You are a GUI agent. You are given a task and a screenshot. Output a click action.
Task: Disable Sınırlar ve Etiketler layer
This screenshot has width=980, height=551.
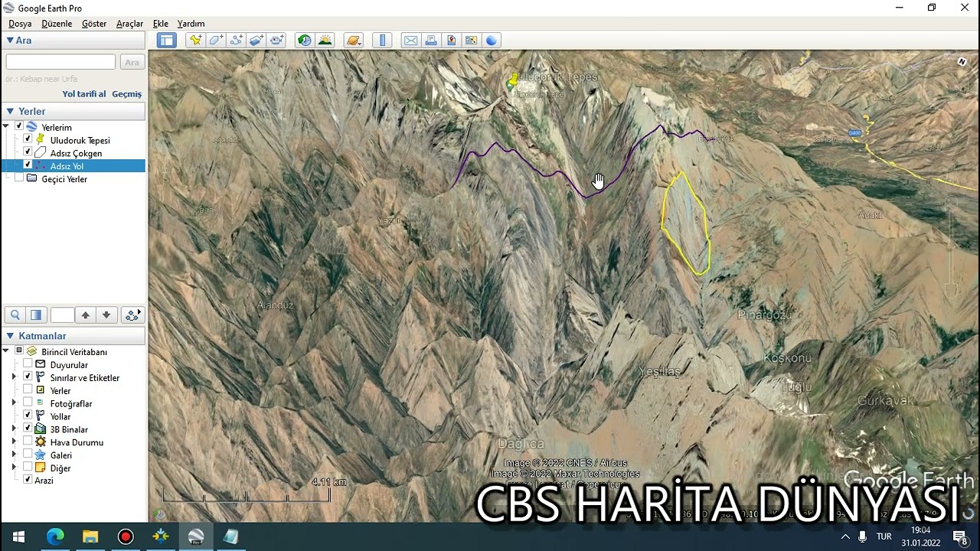point(28,377)
